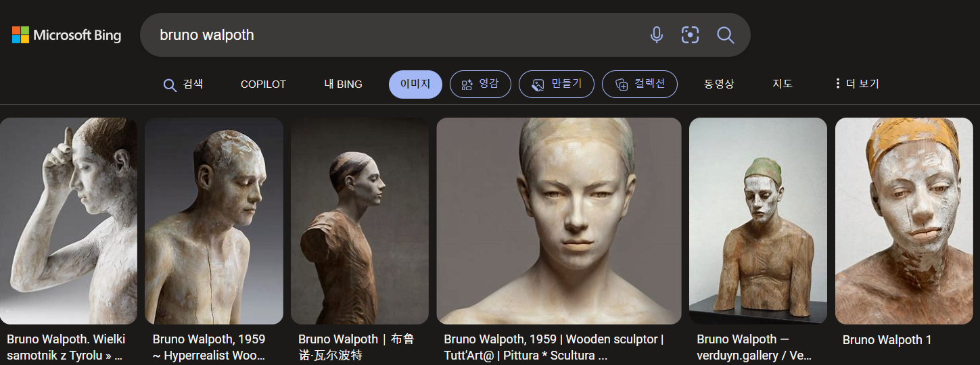Open the COPILOT tab
Image resolution: width=980 pixels, height=365 pixels.
(x=263, y=84)
